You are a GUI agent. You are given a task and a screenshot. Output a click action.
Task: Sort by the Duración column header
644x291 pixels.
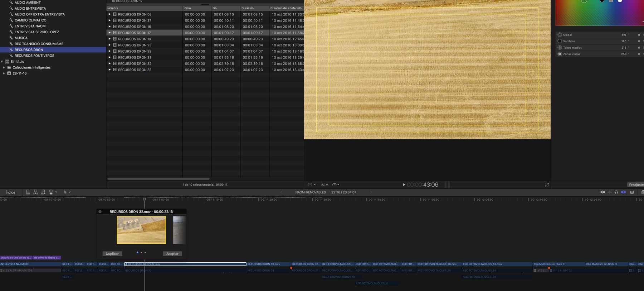point(254,8)
